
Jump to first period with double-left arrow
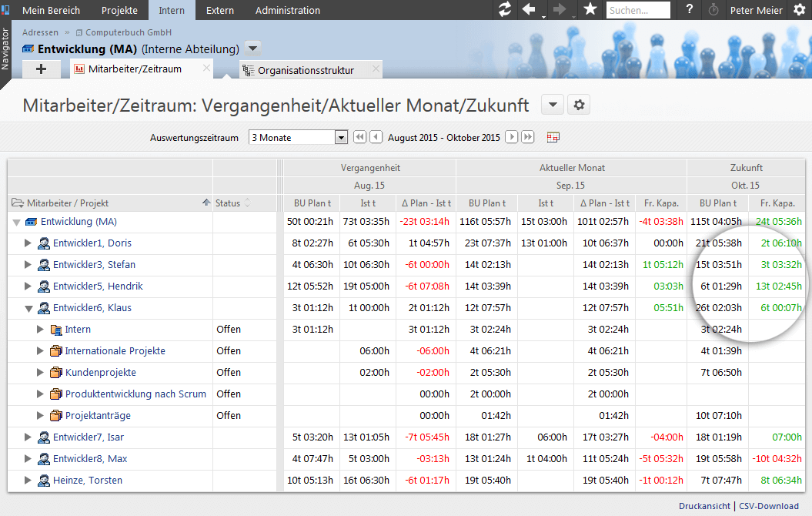click(359, 137)
